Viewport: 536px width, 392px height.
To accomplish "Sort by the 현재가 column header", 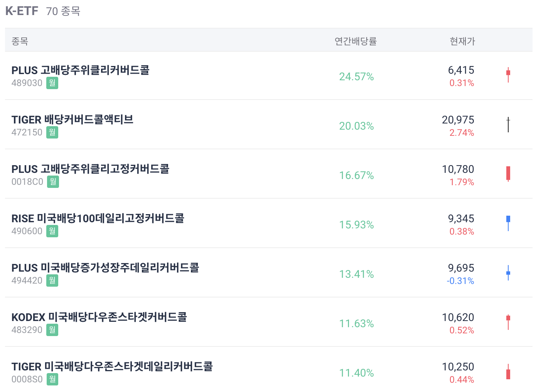I will click(x=462, y=41).
